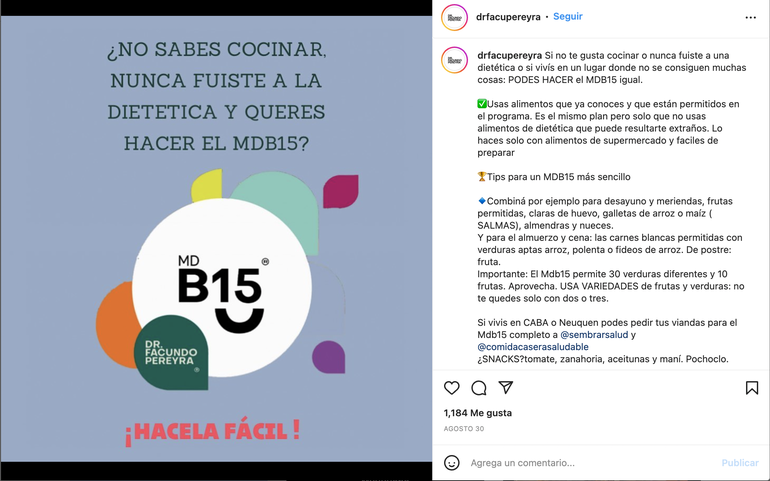Save the post with the bookmark icon
770x481 pixels.
pos(751,388)
